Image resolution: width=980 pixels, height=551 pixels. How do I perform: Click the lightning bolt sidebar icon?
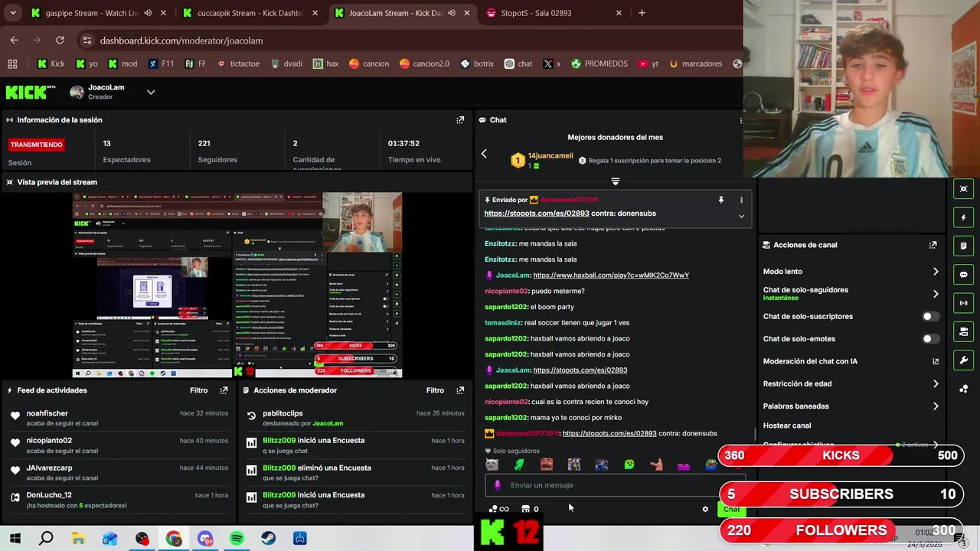963,217
